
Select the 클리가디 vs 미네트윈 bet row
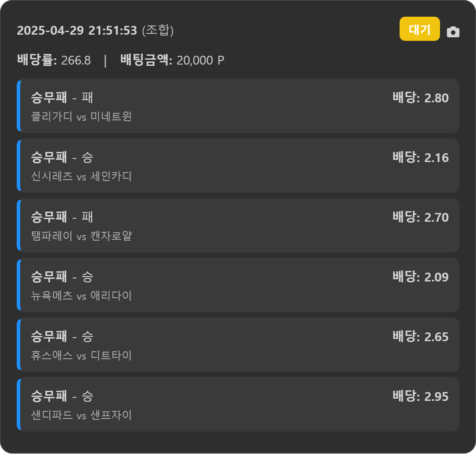pos(238,106)
